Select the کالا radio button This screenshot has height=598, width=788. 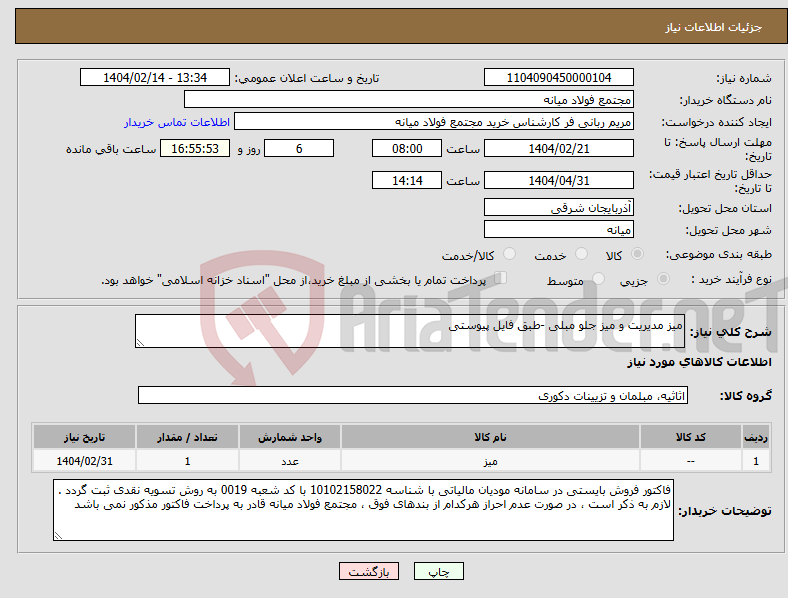coord(637,254)
